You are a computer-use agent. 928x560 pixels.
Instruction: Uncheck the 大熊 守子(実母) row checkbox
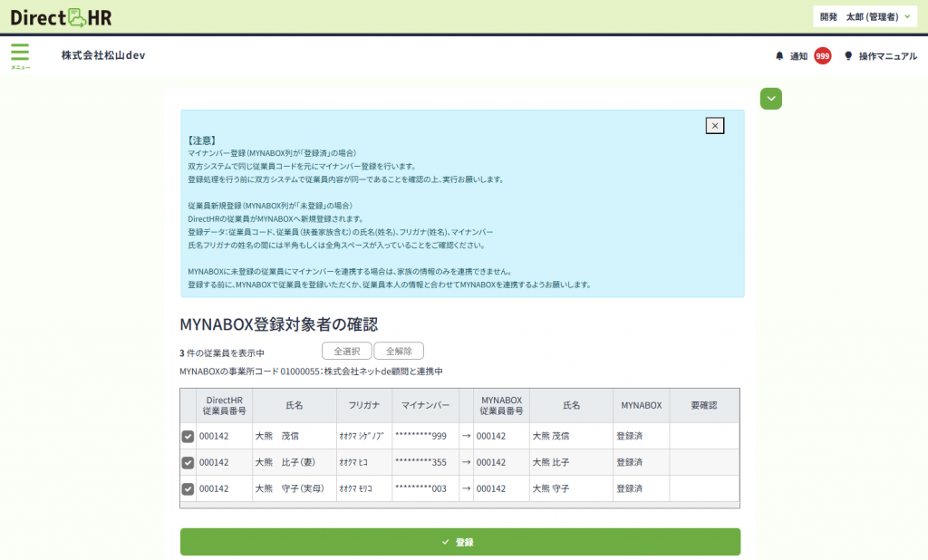(x=188, y=489)
